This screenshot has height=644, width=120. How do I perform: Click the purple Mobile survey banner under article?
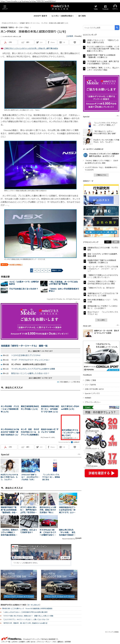pyautogui.click(x=39, y=321)
